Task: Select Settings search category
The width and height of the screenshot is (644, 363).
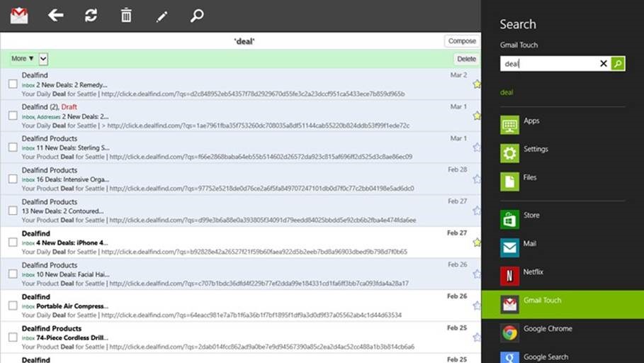Action: pos(535,150)
